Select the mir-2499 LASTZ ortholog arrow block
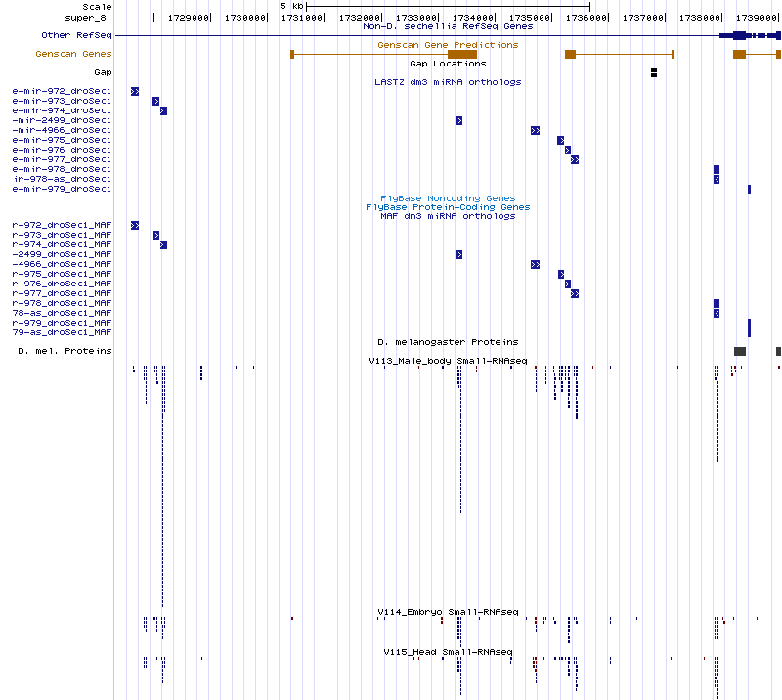Image resolution: width=782 pixels, height=700 pixels. pyautogui.click(x=458, y=120)
